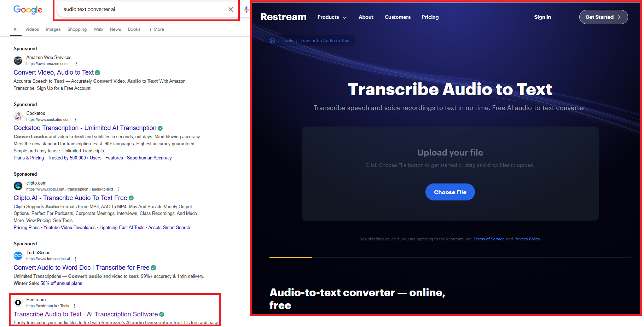This screenshot has width=644, height=327.
Task: Open the options menu for the clipto.com ad
Action: point(118,189)
